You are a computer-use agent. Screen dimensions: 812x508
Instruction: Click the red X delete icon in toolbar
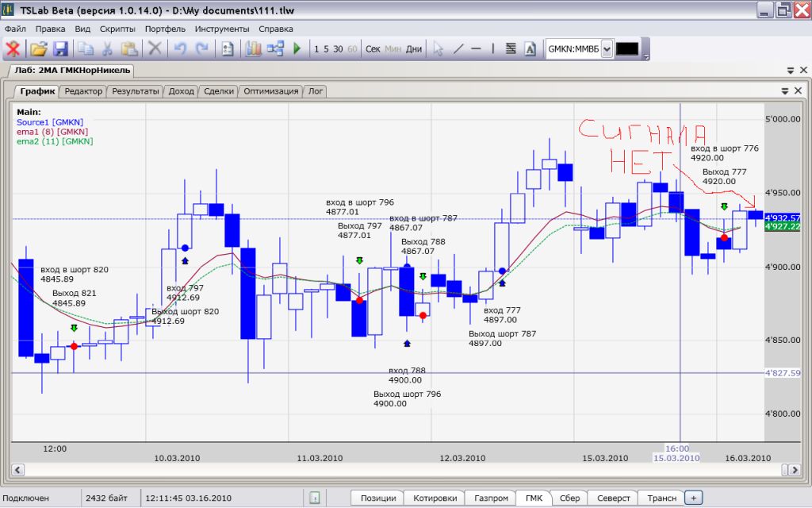(x=13, y=49)
